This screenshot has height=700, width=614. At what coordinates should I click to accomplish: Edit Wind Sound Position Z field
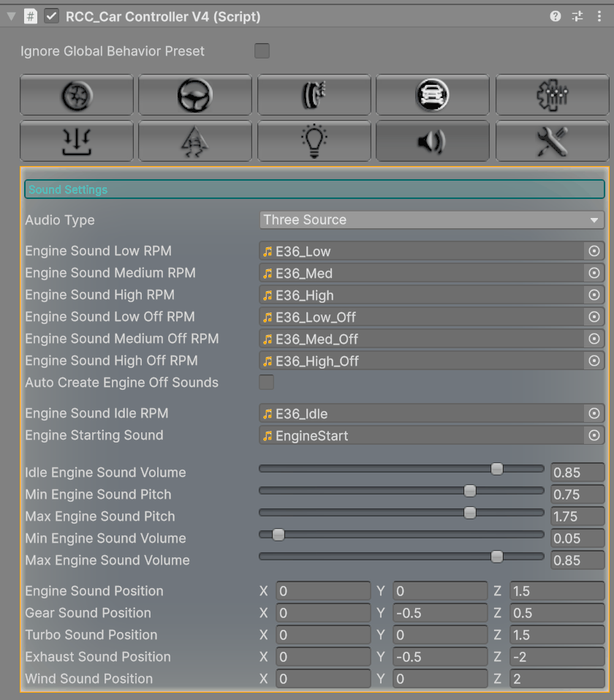click(557, 679)
